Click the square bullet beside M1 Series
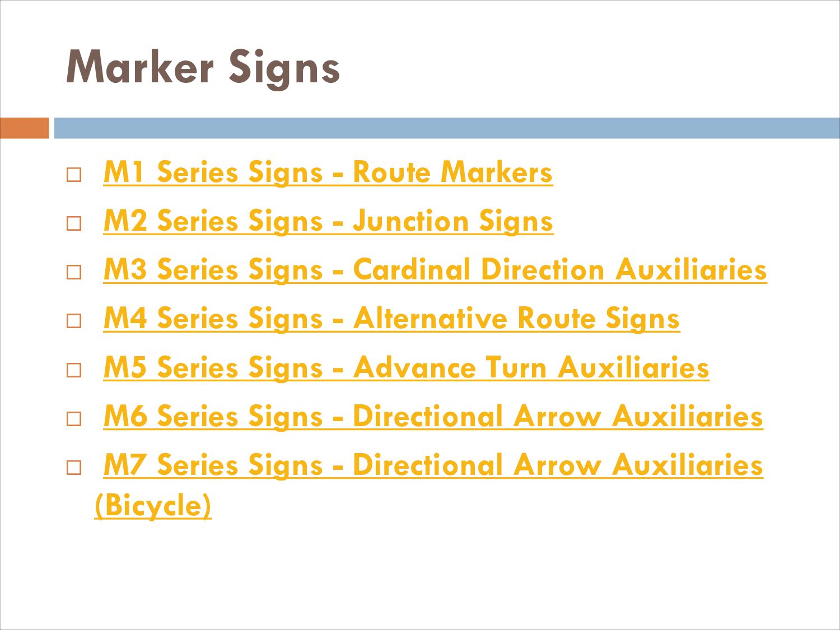Image resolution: width=840 pixels, height=630 pixels. coord(74,175)
